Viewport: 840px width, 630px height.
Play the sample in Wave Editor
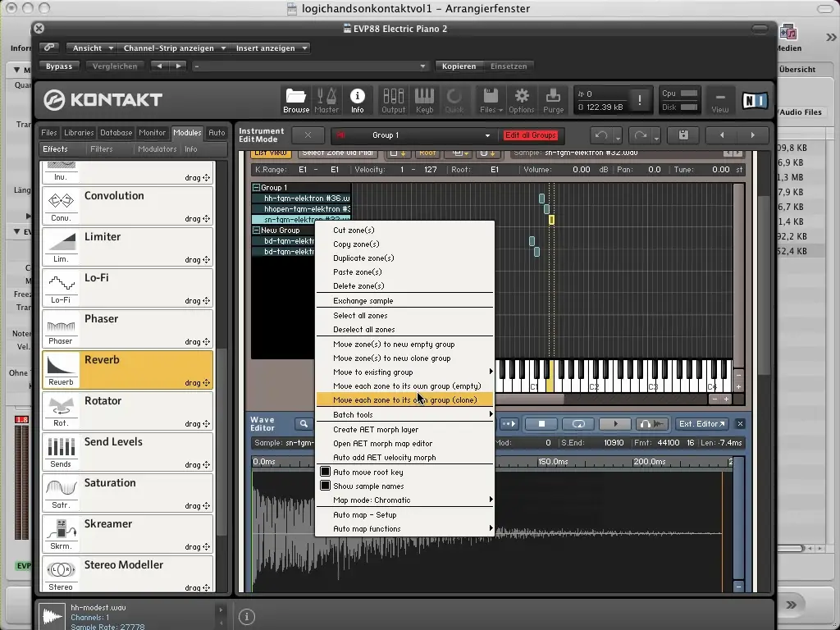(615, 424)
